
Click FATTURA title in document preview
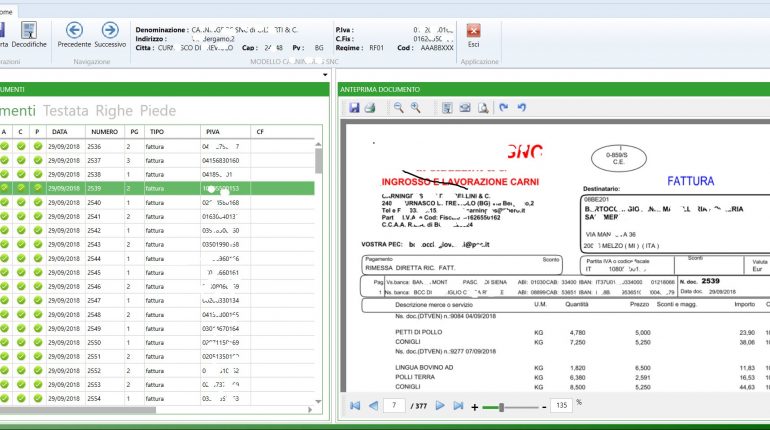pyautogui.click(x=690, y=181)
